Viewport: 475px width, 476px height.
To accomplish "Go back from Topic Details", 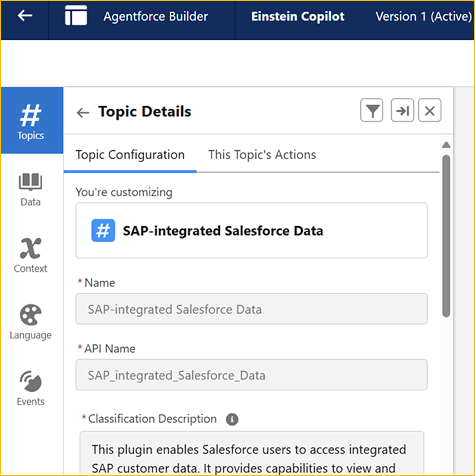I will tap(83, 112).
